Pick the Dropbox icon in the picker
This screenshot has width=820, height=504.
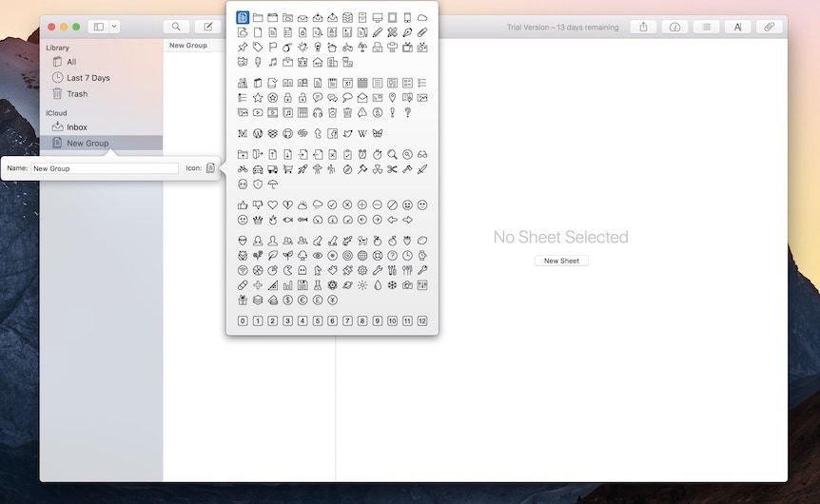[x=273, y=133]
